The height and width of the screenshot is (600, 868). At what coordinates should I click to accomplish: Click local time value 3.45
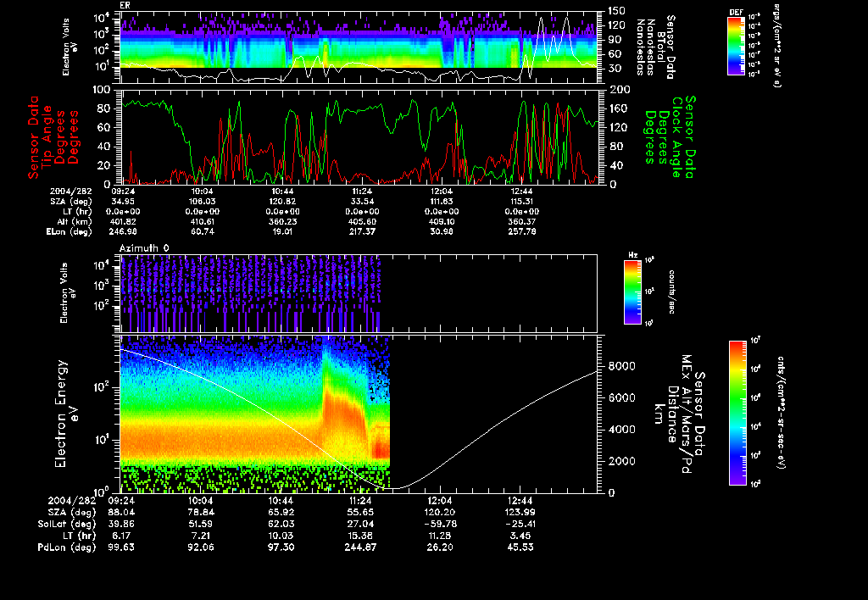pos(520,536)
